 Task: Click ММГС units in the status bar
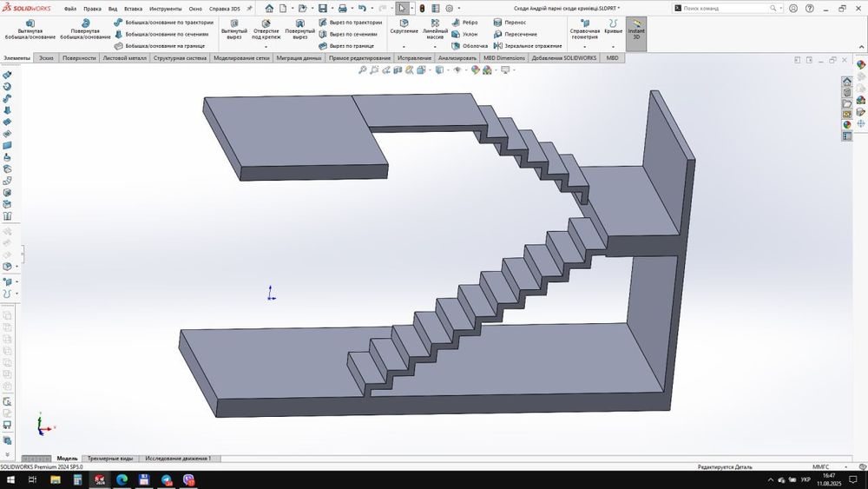(x=820, y=466)
